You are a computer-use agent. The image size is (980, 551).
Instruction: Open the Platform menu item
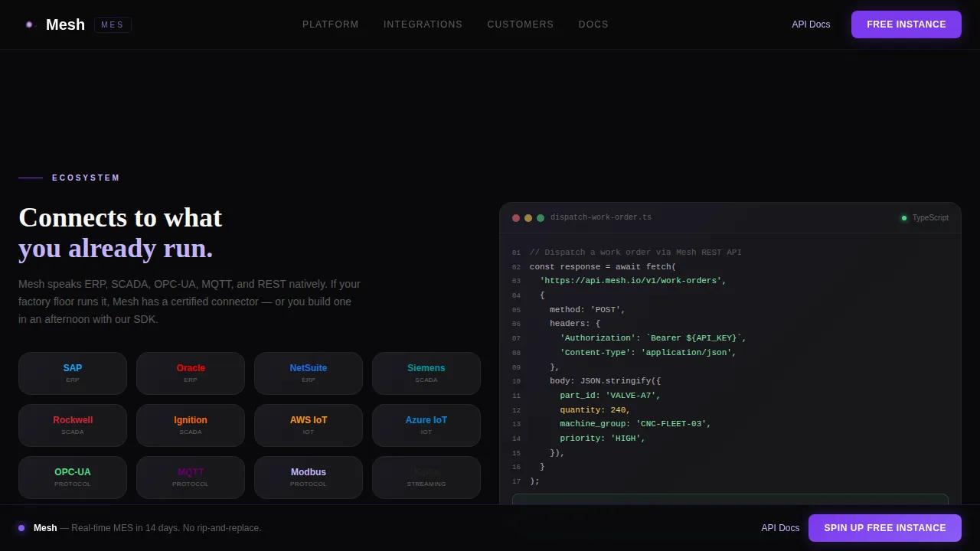(x=331, y=24)
